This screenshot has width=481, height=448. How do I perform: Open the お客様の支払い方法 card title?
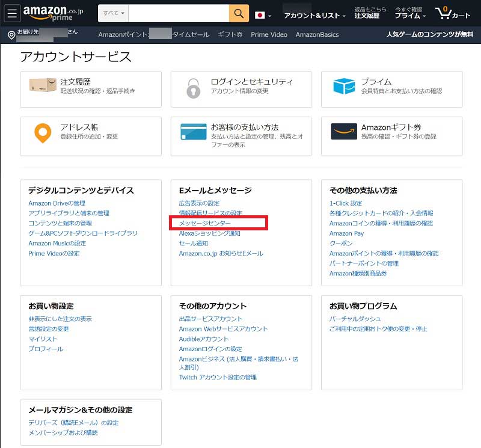[245, 127]
